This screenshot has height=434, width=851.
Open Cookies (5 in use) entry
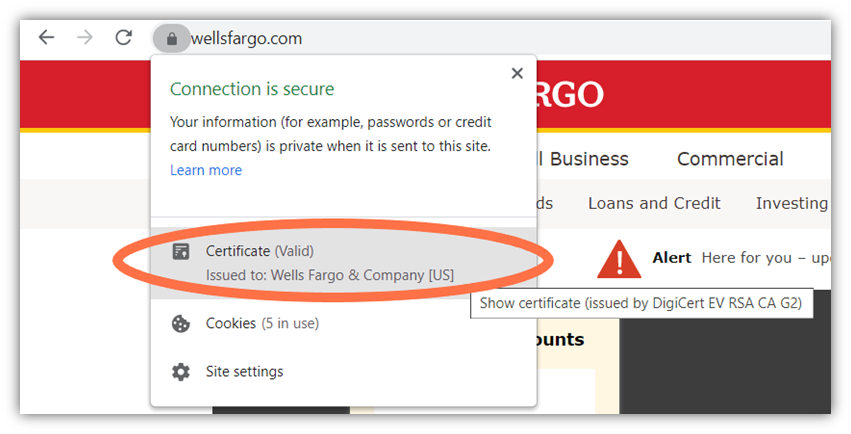point(344,323)
